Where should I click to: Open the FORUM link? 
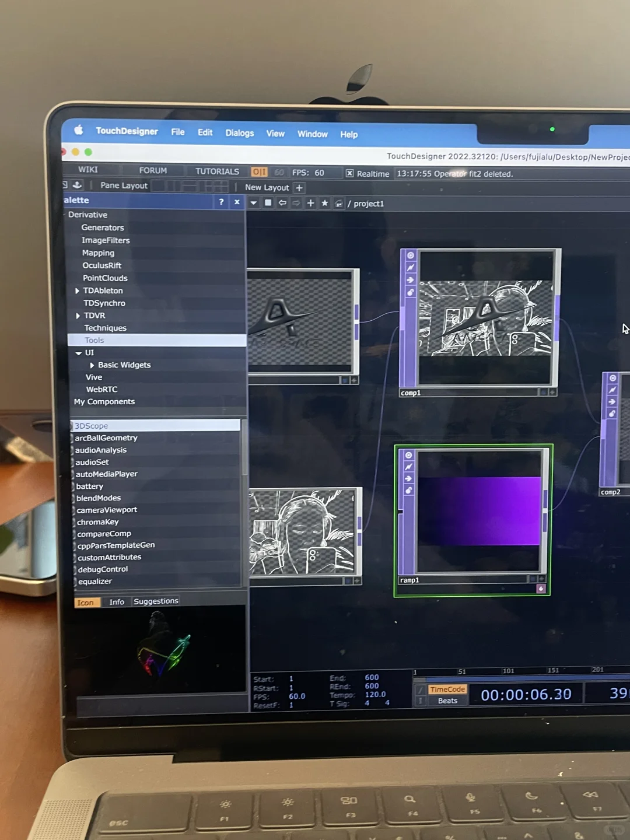(153, 170)
